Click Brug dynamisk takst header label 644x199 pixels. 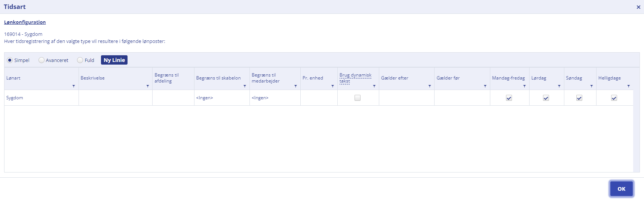(x=355, y=78)
